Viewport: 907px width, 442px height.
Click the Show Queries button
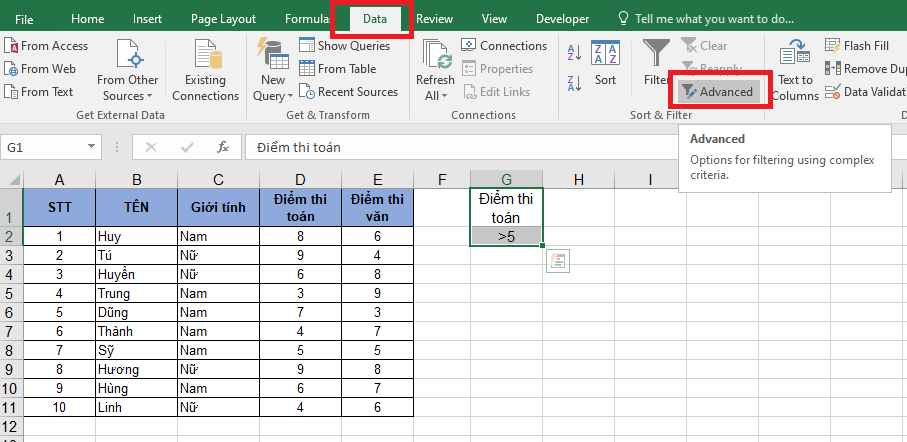(345, 46)
